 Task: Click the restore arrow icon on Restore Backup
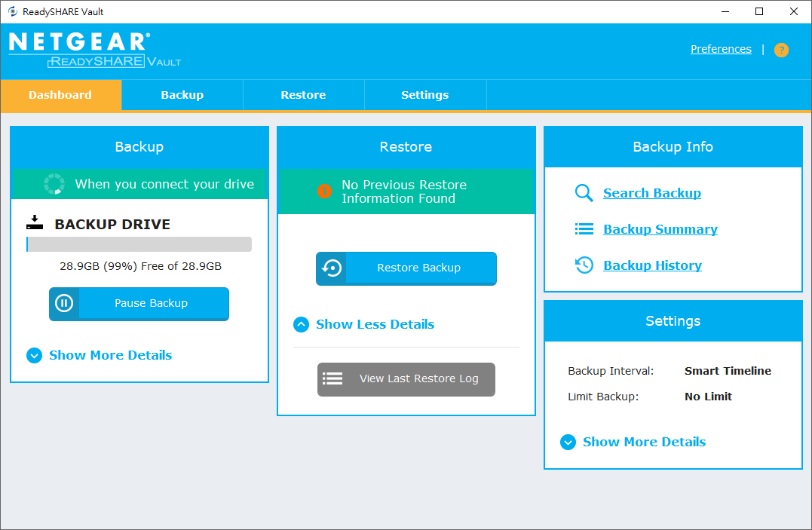(x=332, y=268)
